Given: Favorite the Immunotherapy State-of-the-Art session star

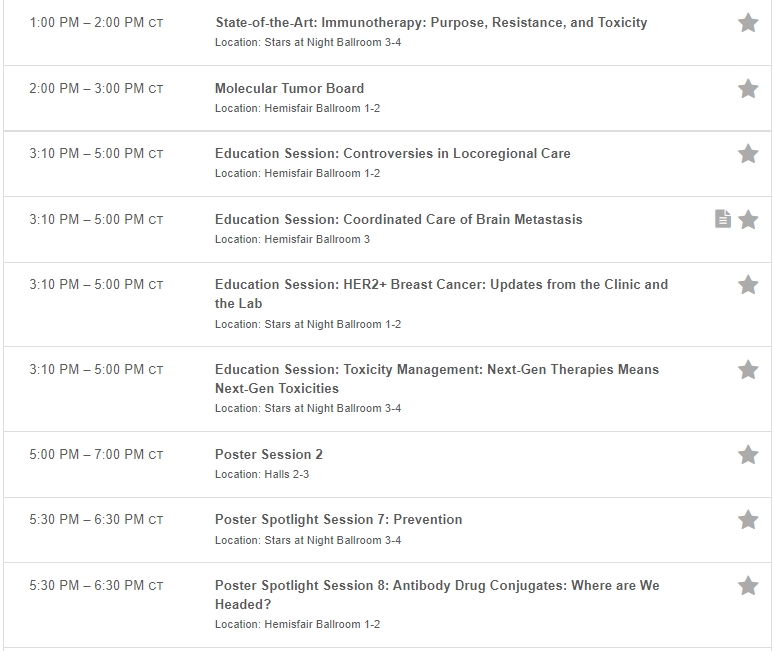Looking at the screenshot, I should coord(748,23).
